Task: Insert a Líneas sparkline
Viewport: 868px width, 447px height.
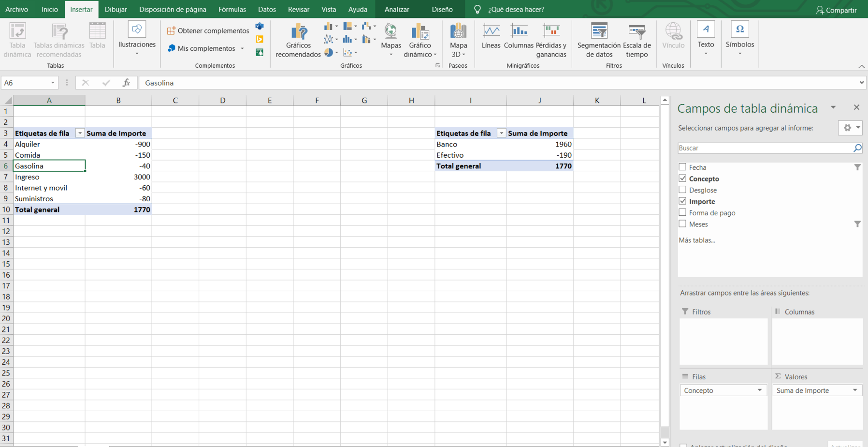Action: (491, 36)
